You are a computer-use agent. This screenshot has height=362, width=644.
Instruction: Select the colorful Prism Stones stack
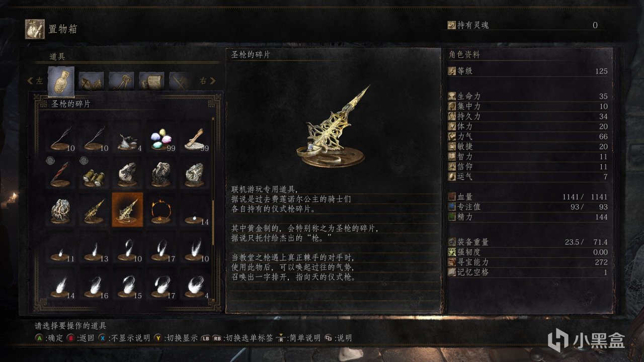[x=160, y=139]
